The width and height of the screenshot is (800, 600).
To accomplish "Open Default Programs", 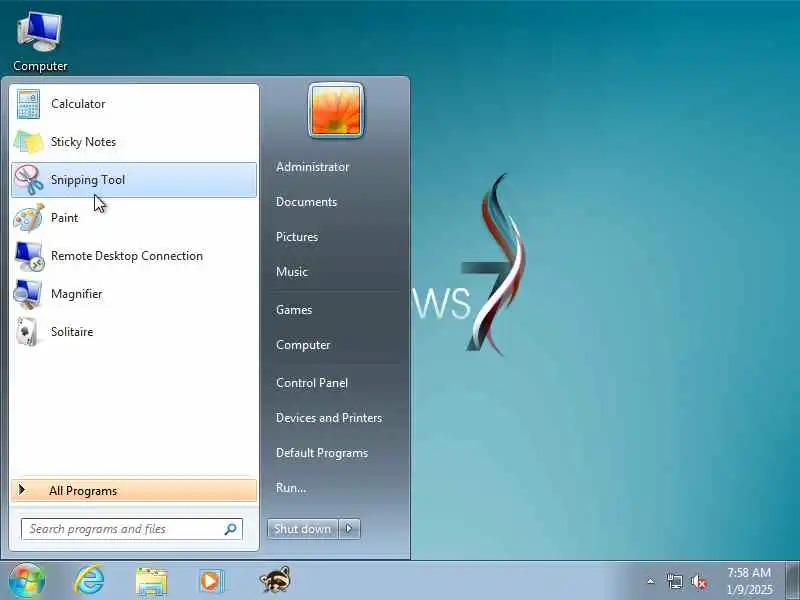I will (321, 453).
